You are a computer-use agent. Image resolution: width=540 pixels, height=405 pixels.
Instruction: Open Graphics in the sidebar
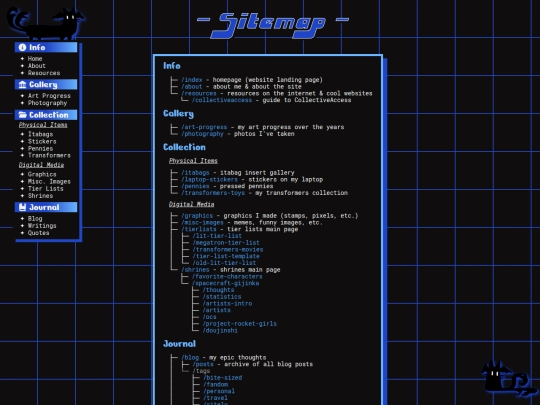coord(42,174)
